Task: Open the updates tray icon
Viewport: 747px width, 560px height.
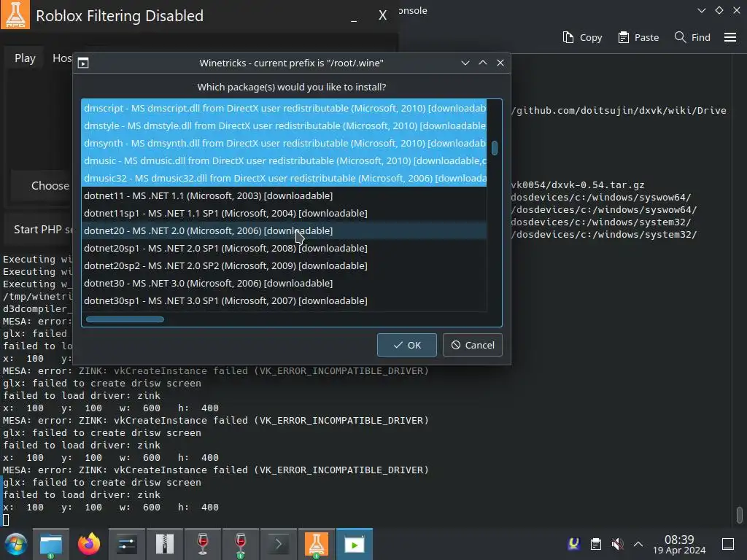Action: (x=574, y=544)
